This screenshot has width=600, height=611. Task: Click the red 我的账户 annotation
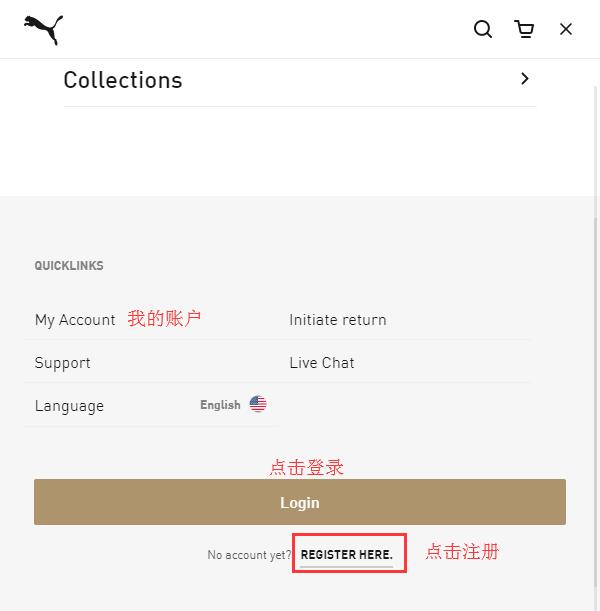click(164, 318)
